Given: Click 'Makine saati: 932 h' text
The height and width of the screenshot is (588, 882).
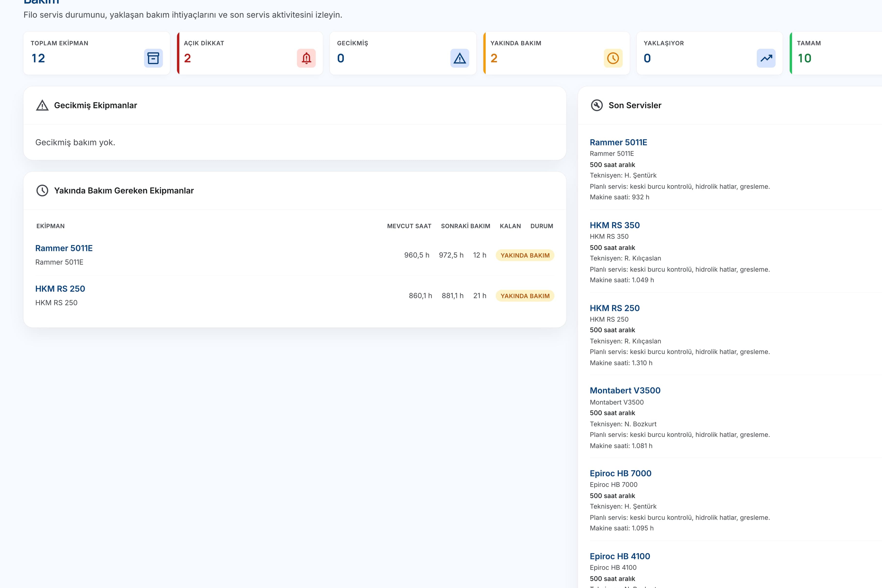Looking at the screenshot, I should [x=620, y=197].
